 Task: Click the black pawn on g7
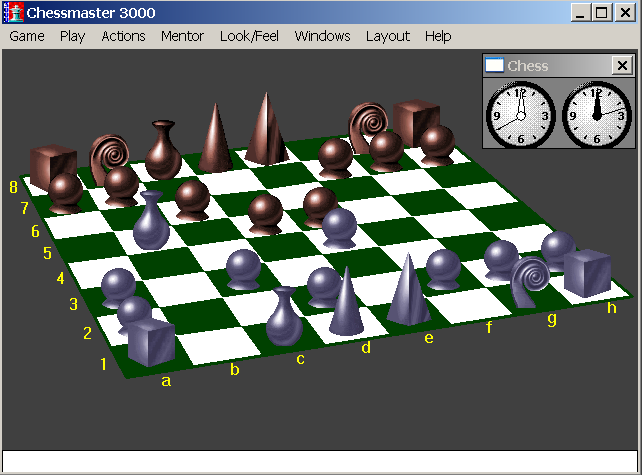point(386,152)
